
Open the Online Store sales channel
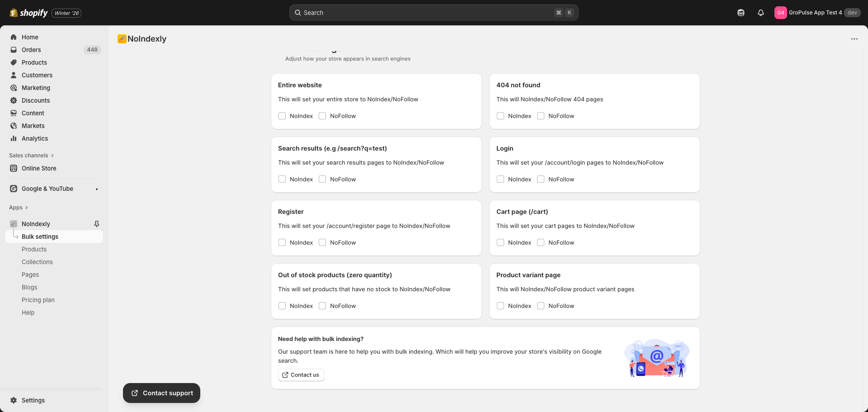(38, 168)
